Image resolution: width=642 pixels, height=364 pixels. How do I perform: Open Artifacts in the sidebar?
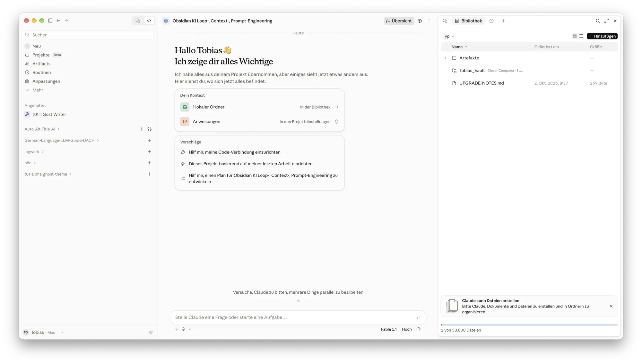coord(88,64)
